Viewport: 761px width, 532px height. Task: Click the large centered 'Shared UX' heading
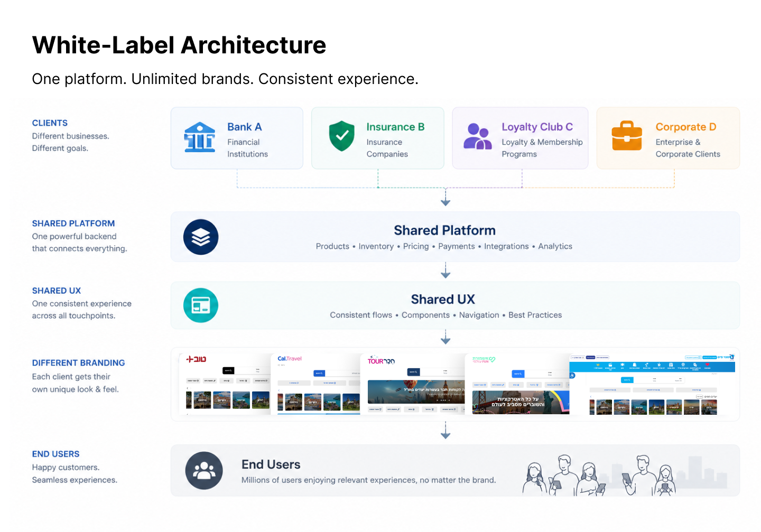coord(443,299)
